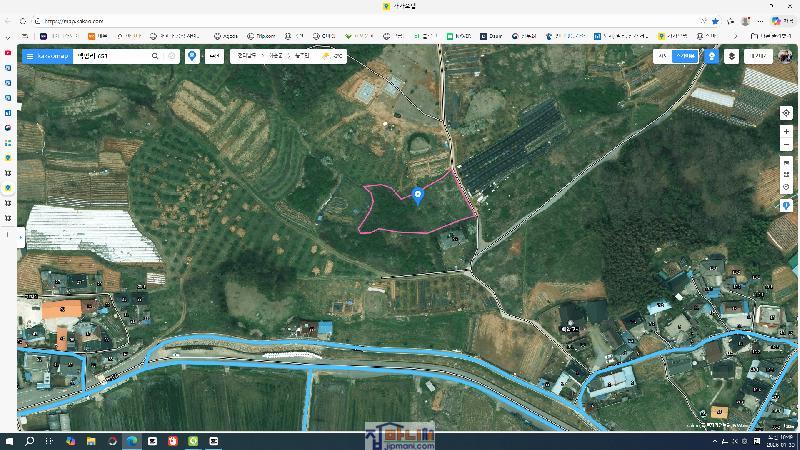Screen dimensions: 800x450
Task: Click the map search input field
Action: click(110, 57)
